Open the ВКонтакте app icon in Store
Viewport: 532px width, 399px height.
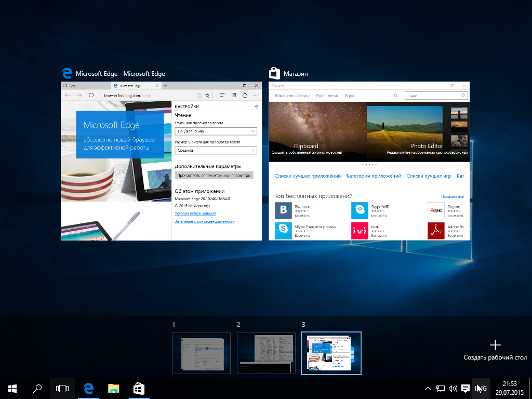(x=283, y=211)
